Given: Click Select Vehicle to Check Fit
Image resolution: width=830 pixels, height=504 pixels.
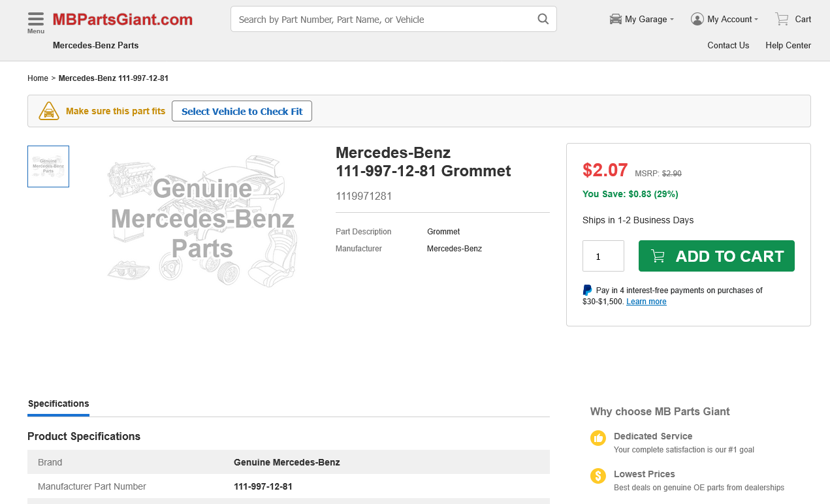Looking at the screenshot, I should tap(242, 111).
